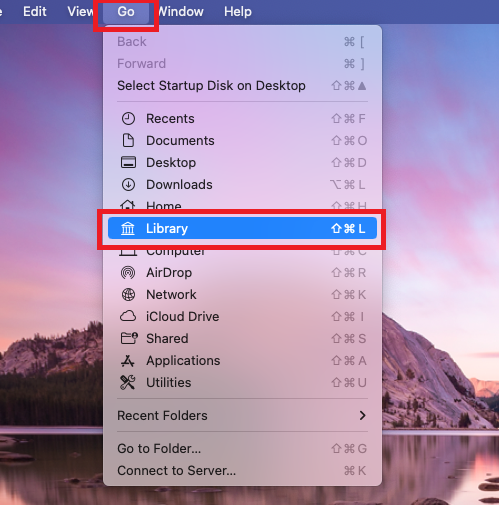The height and width of the screenshot is (505, 499).
Task: Click the AirDrop radar icon
Action: pyautogui.click(x=128, y=273)
